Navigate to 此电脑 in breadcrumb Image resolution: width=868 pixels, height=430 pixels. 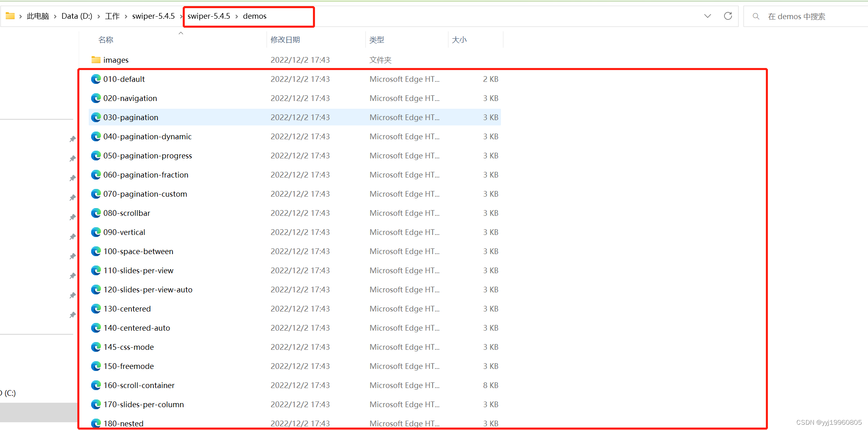37,16
